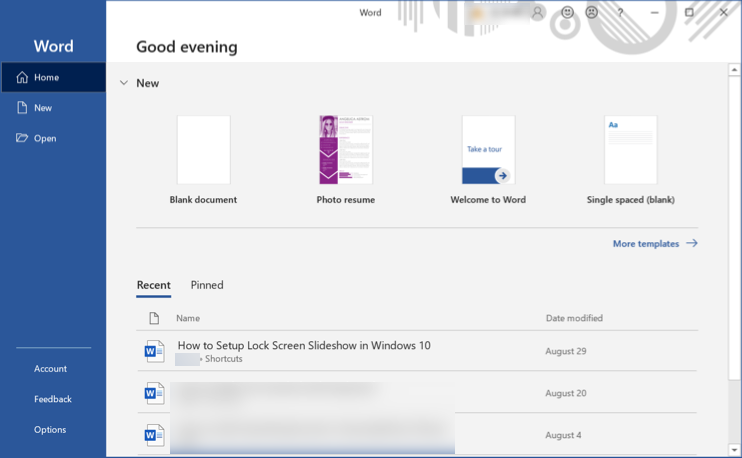Click the arrow on Take a tour thumbnail
The image size is (742, 458).
(x=503, y=176)
